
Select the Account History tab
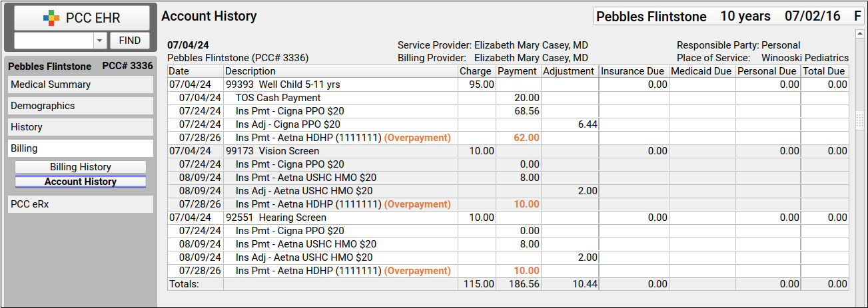81,182
